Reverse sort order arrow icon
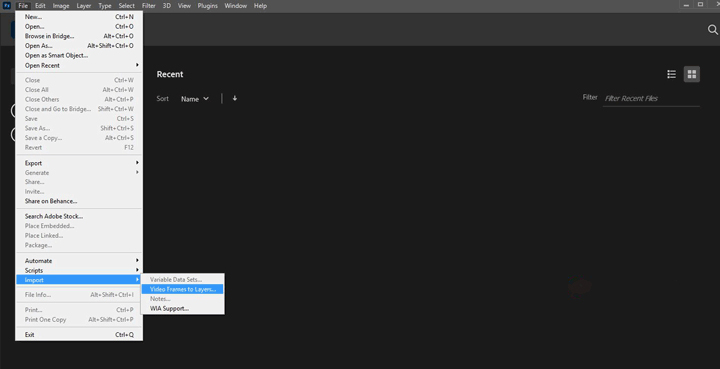Image resolution: width=720 pixels, height=369 pixels. tap(235, 98)
